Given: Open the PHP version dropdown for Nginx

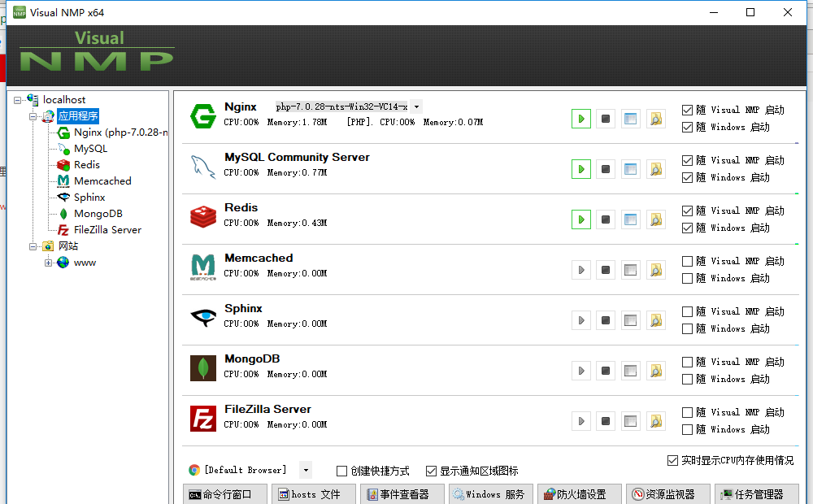Looking at the screenshot, I should pyautogui.click(x=416, y=106).
